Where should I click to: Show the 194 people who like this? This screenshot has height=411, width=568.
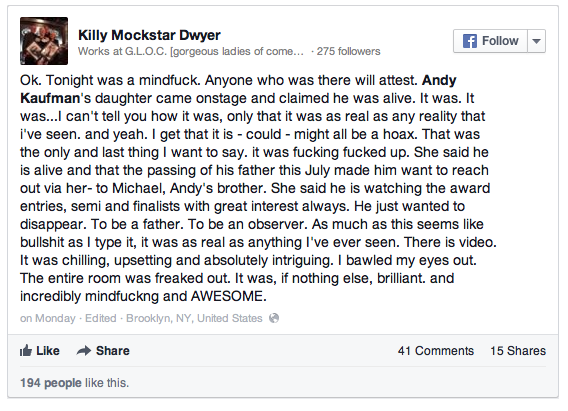[51, 383]
